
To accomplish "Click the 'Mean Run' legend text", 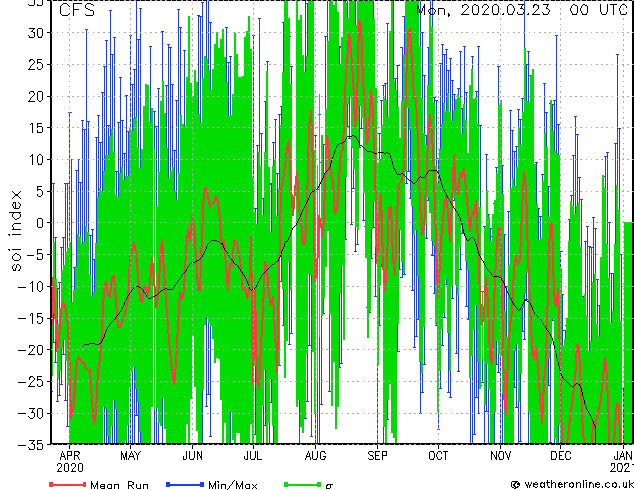I will pyautogui.click(x=119, y=485).
